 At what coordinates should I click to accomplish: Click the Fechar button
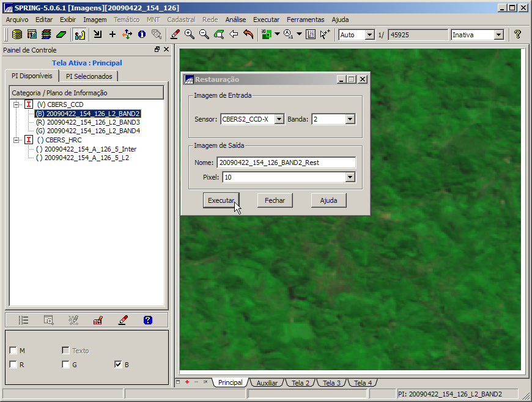click(x=275, y=200)
